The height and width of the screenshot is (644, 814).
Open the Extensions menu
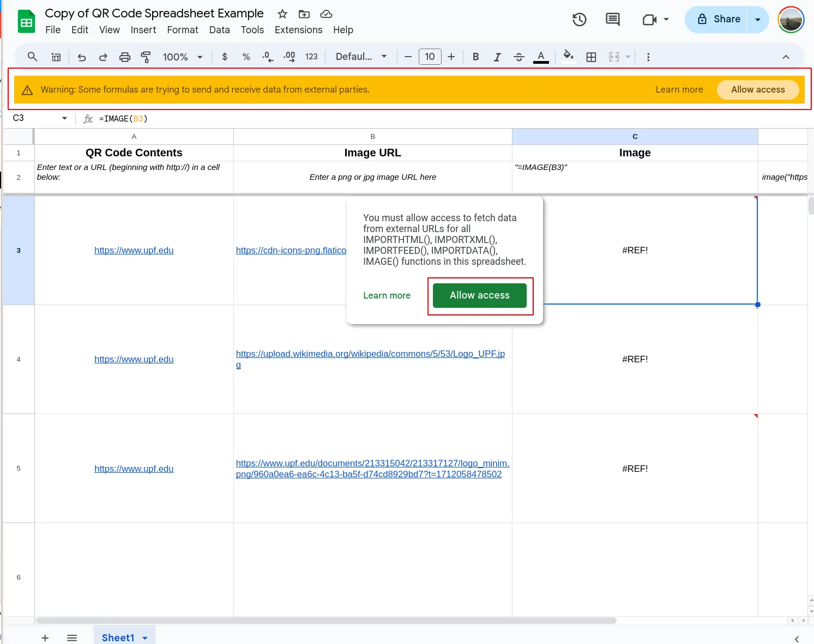pyautogui.click(x=298, y=30)
